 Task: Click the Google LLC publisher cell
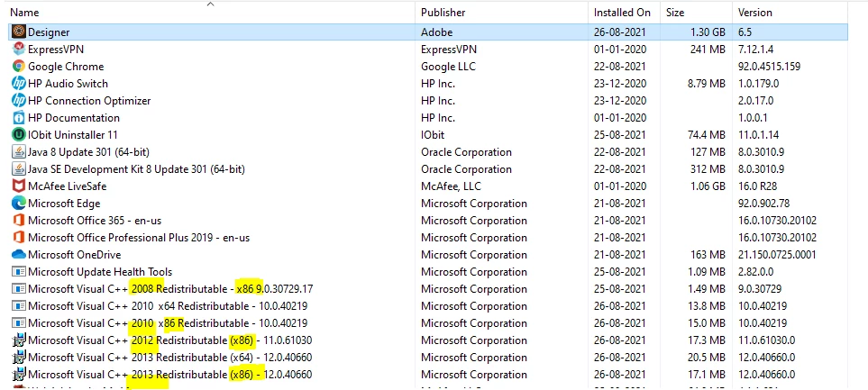coord(448,67)
